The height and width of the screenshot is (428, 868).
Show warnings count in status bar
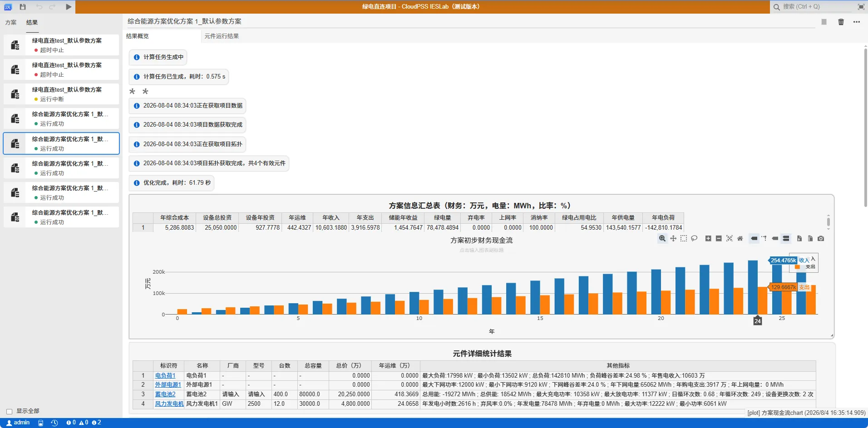(84, 423)
